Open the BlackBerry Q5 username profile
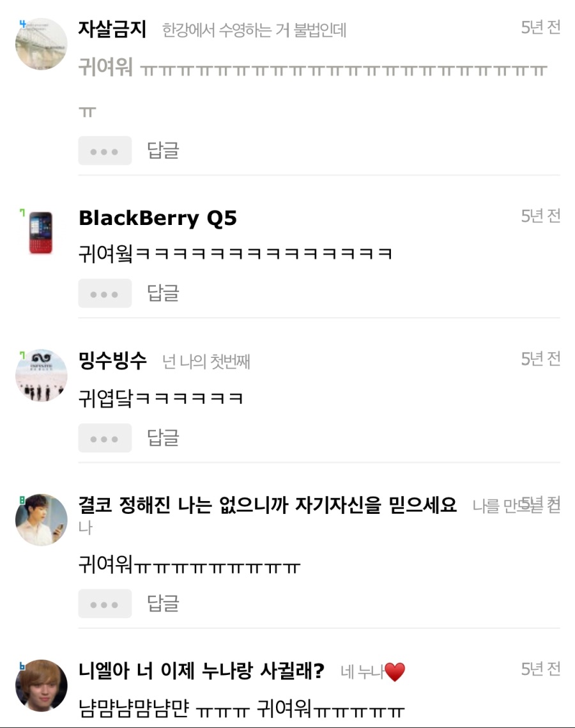Screen dimensions: 575x728 tap(158, 218)
